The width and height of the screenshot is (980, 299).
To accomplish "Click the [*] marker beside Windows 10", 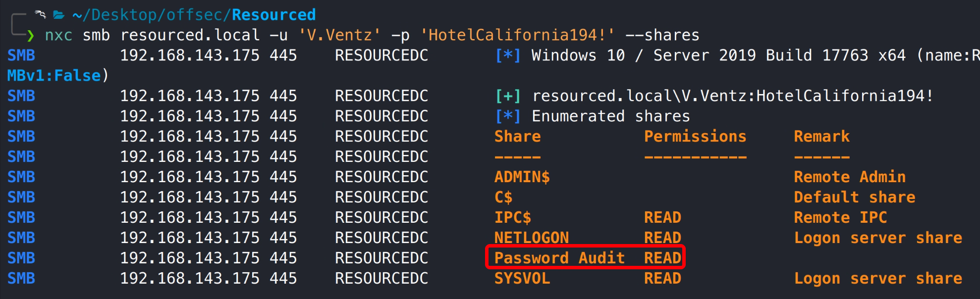I will [508, 55].
